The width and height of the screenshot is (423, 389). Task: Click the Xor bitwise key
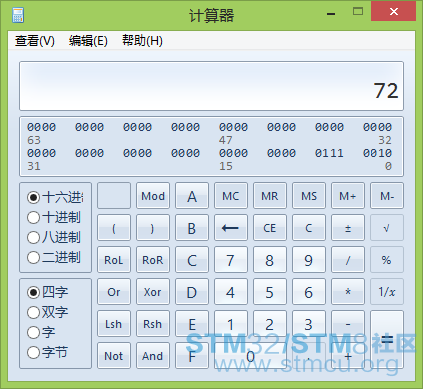[153, 292]
